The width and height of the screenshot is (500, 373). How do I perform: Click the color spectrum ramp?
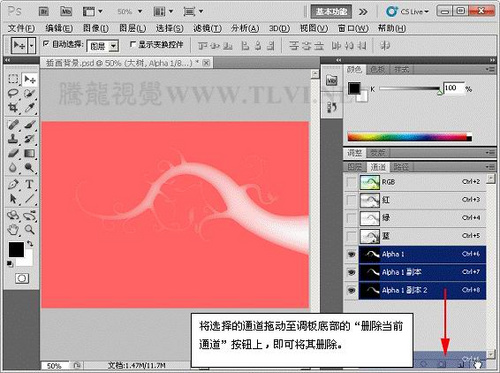pos(410,136)
